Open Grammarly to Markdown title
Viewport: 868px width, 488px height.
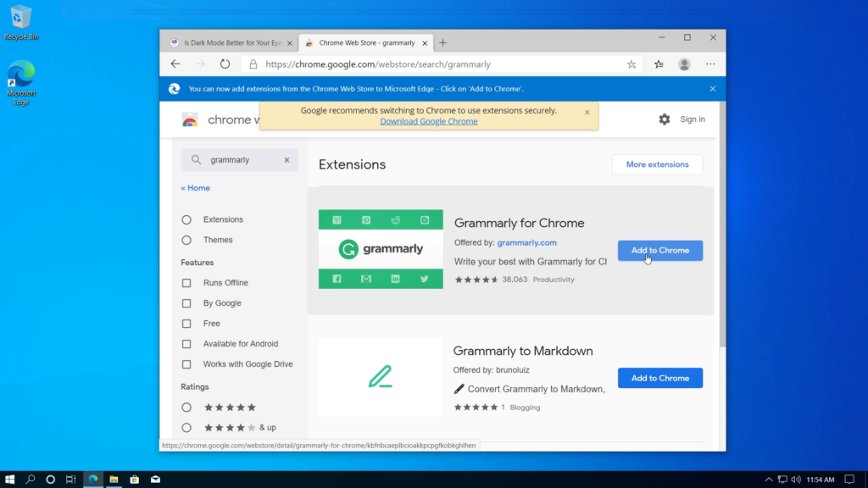(x=523, y=351)
